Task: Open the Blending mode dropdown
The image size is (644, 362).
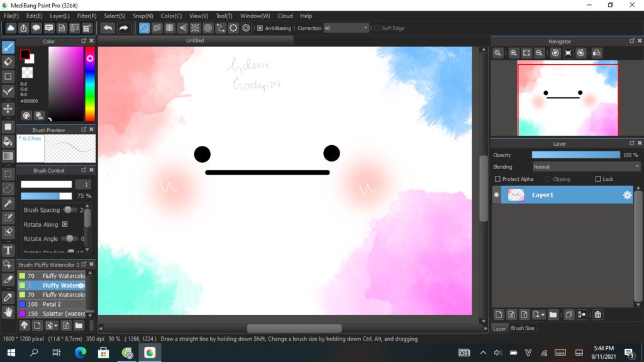Action: click(586, 167)
